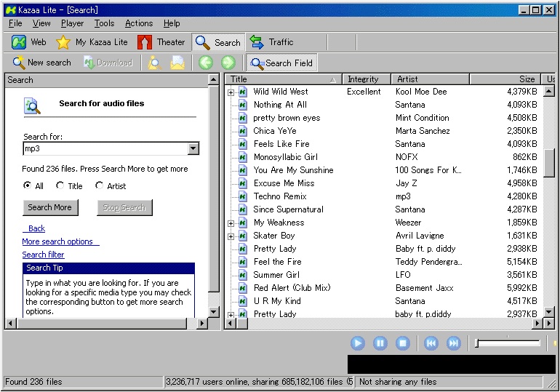Open the Traffic view
The image size is (560, 392).
coord(271,42)
